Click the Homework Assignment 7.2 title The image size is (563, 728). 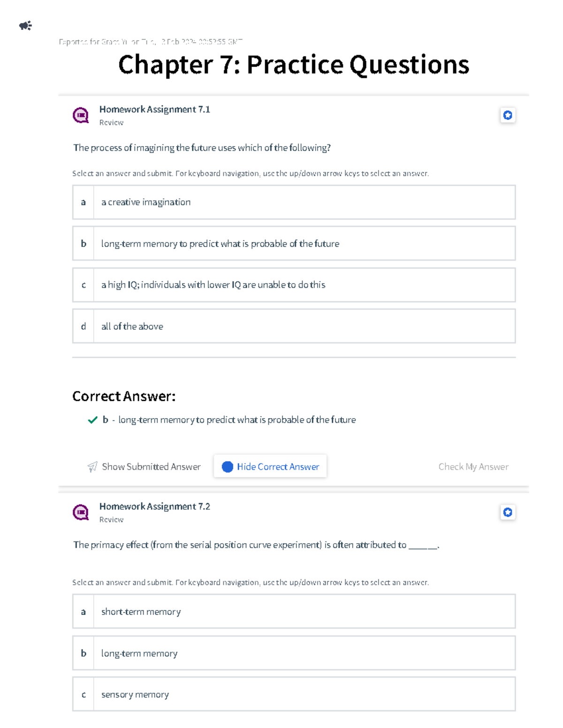click(154, 506)
